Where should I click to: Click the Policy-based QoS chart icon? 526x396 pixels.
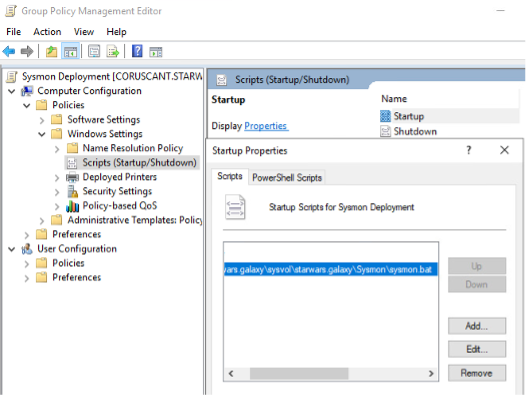72,206
